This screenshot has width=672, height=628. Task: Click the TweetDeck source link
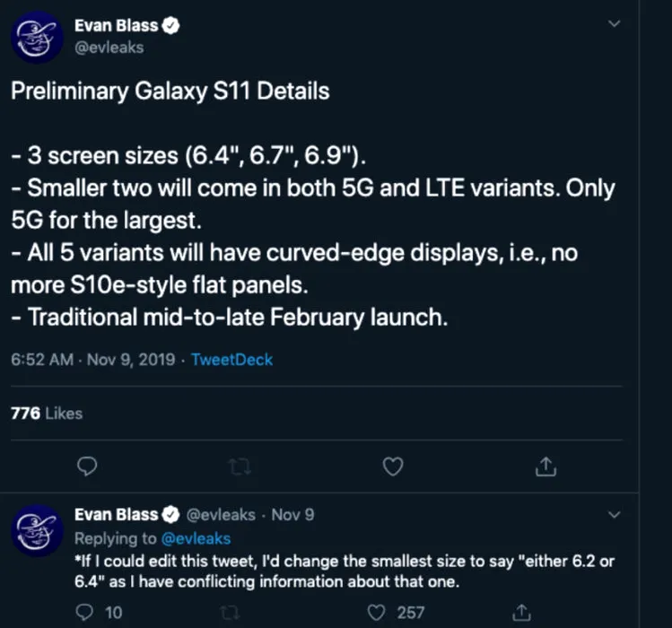coord(231,360)
